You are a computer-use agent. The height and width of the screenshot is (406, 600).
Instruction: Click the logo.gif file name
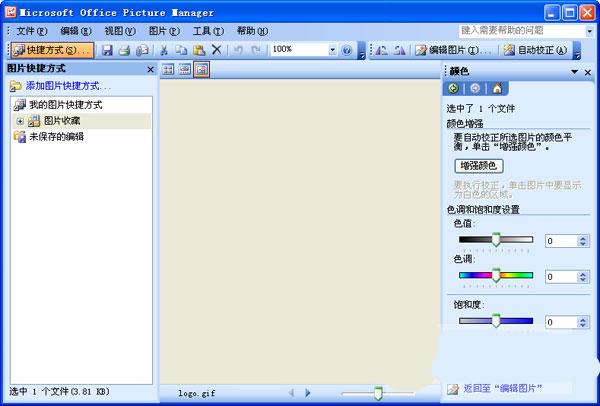pyautogui.click(x=197, y=393)
